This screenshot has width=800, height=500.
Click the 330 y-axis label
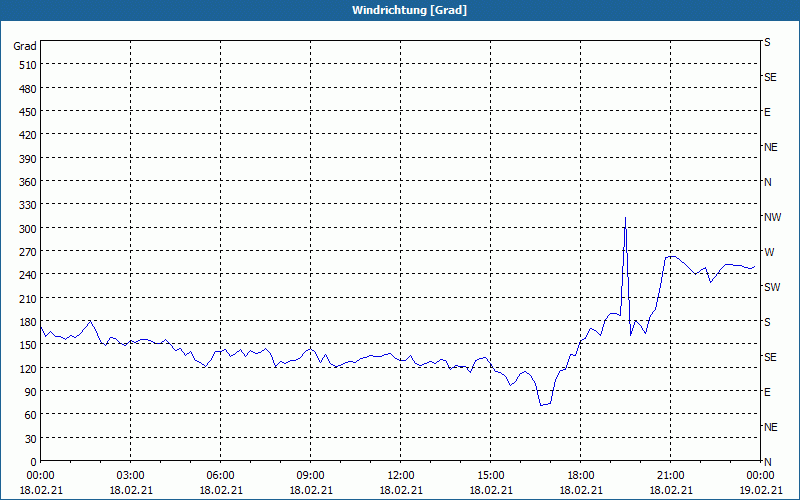tap(28, 205)
